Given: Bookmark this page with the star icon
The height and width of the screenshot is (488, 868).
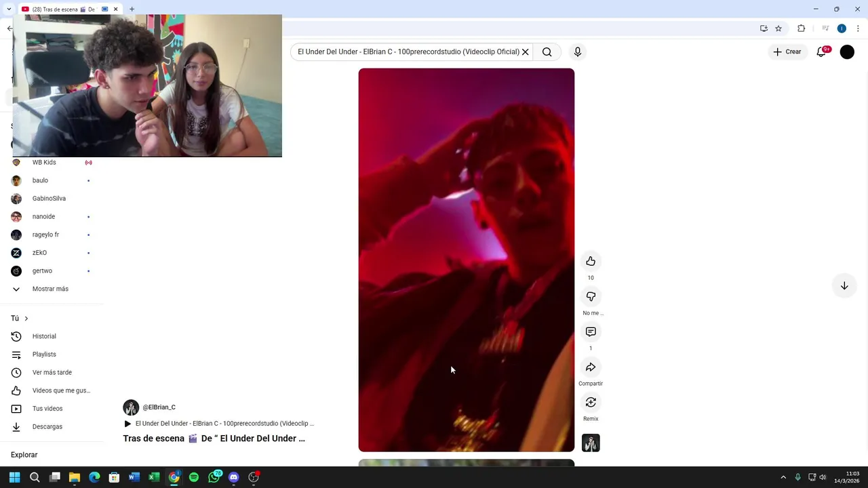Looking at the screenshot, I should point(778,28).
